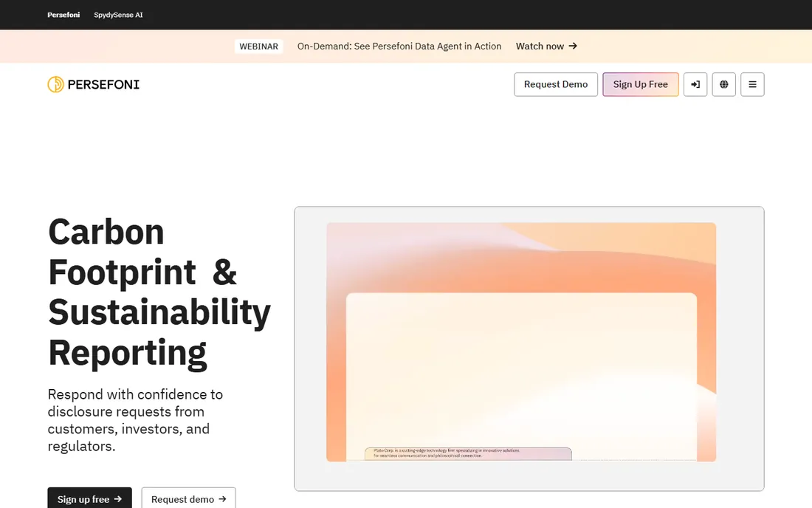Click the Sign Up Free header button
812x508 pixels.
(641, 84)
